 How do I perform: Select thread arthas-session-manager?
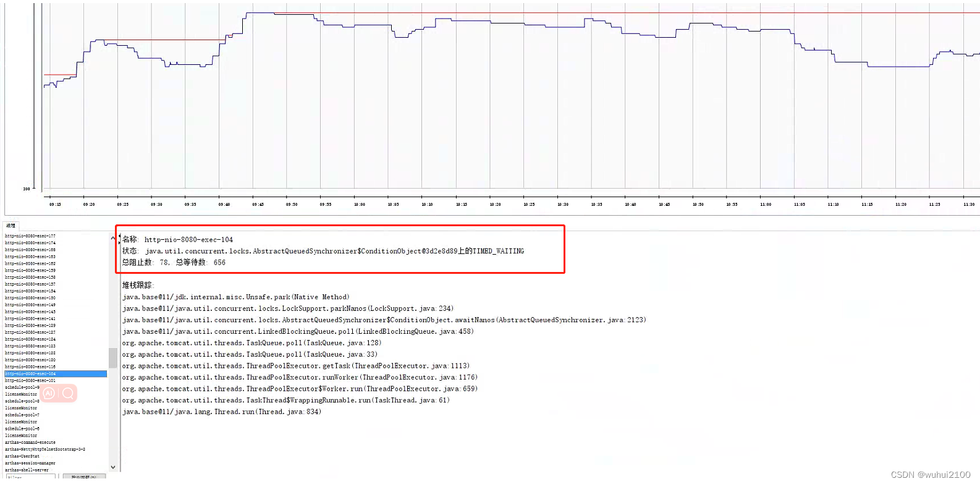pos(30,463)
